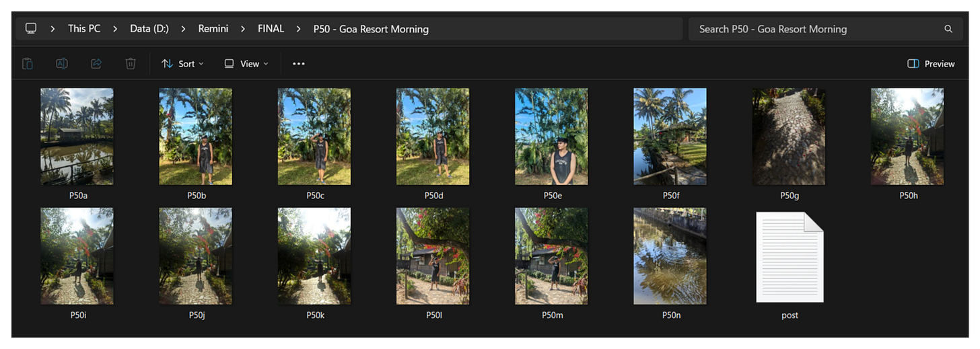Screen dimensions: 980x349
Task: Click the search magnifier icon
Action: click(x=948, y=29)
